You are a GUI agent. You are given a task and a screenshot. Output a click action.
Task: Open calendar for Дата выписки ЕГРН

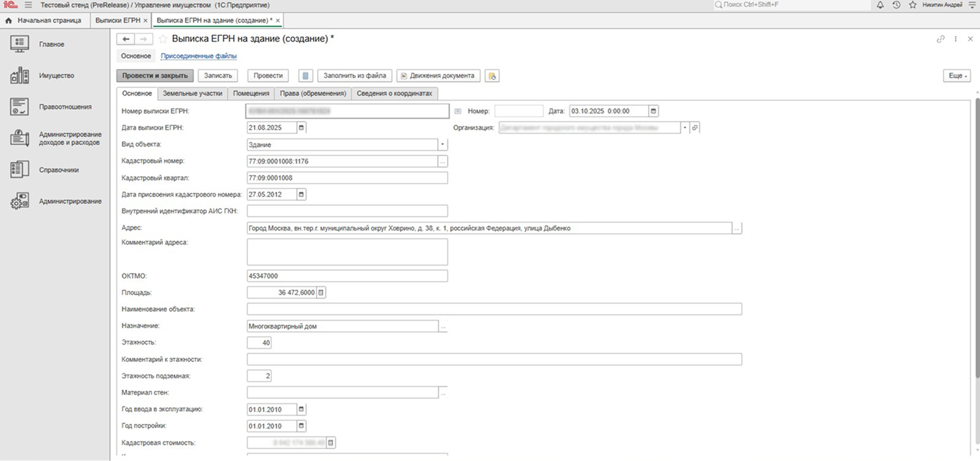[301, 128]
